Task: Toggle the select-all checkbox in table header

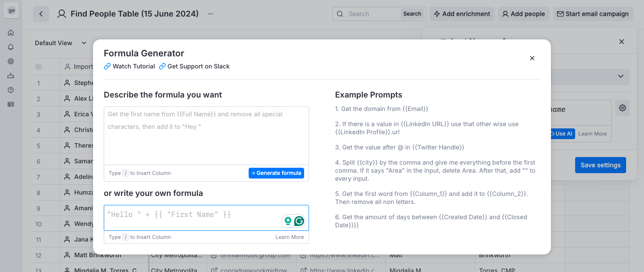Action: coord(38,67)
